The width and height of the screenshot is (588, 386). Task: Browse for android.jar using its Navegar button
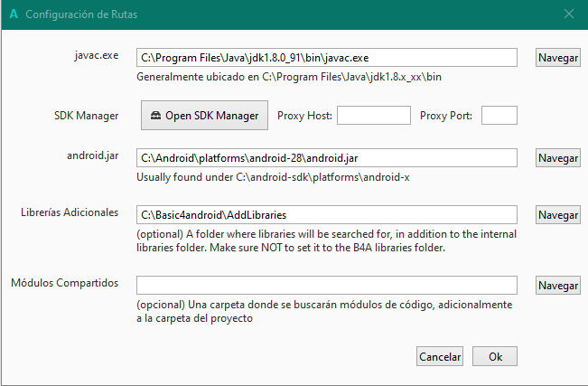(557, 157)
